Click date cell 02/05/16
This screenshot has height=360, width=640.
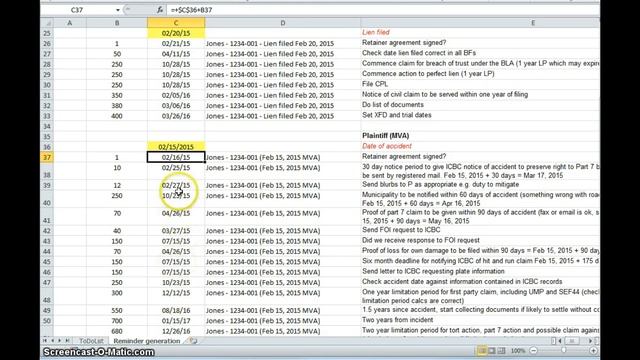[x=176, y=96]
